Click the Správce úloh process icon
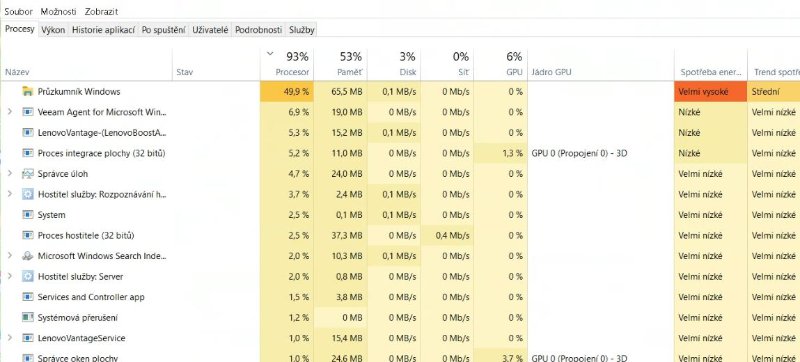 (x=28, y=174)
